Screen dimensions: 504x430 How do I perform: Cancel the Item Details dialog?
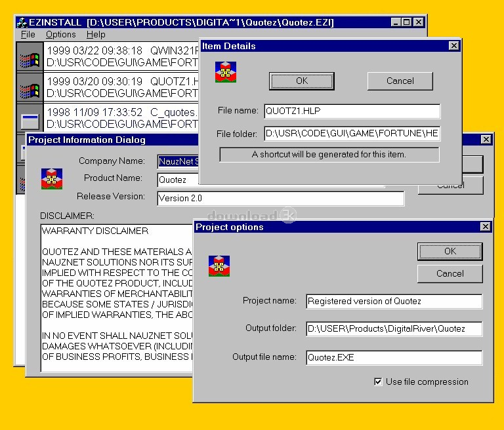(x=400, y=81)
